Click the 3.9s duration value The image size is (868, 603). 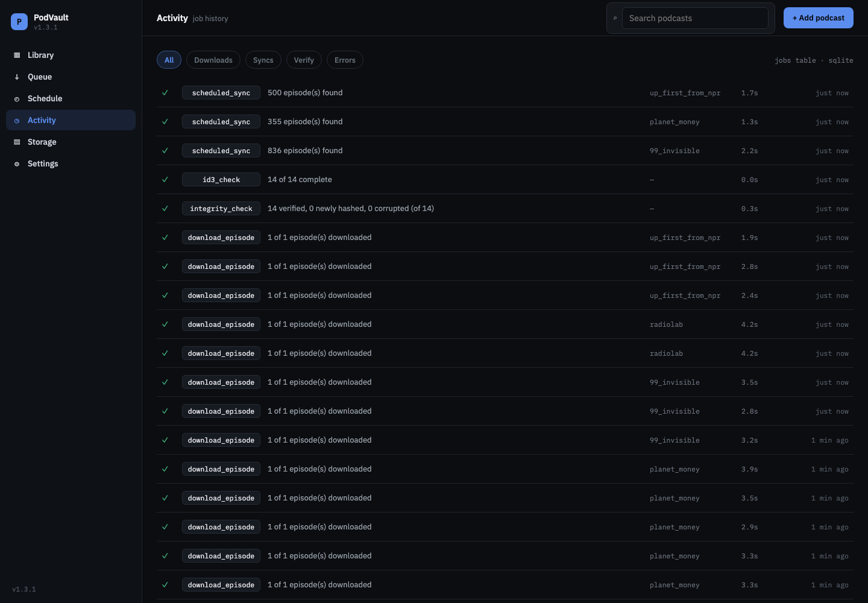click(x=749, y=469)
